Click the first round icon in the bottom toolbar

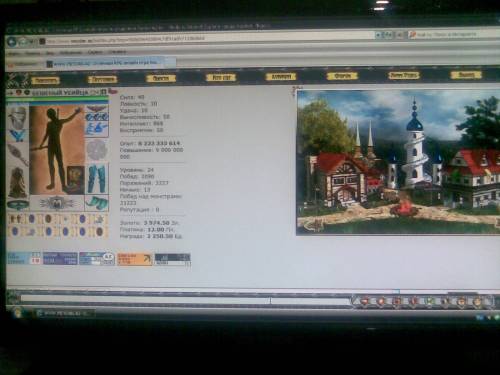click(x=364, y=301)
